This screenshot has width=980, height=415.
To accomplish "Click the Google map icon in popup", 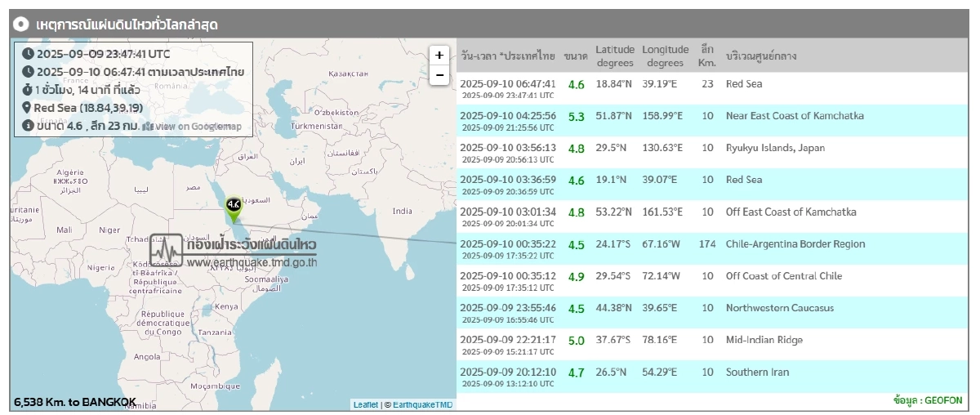I will pyautogui.click(x=147, y=127).
